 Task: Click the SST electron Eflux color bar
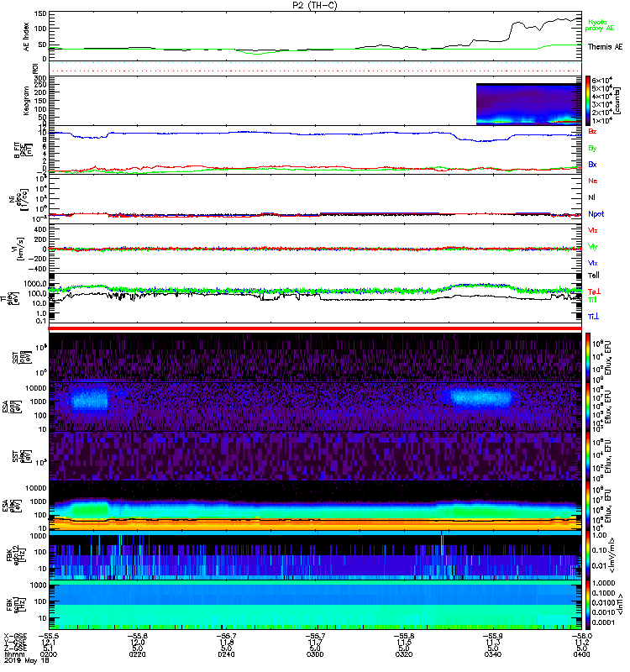point(588,455)
